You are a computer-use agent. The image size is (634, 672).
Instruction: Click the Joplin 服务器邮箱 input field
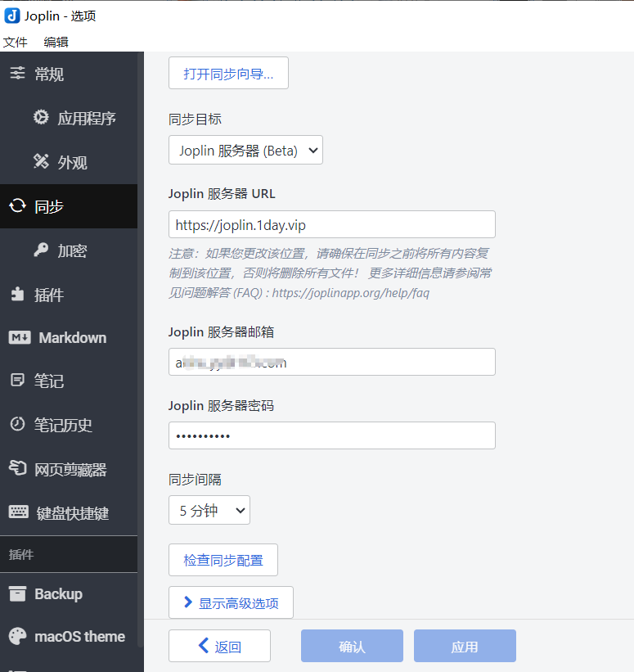332,362
